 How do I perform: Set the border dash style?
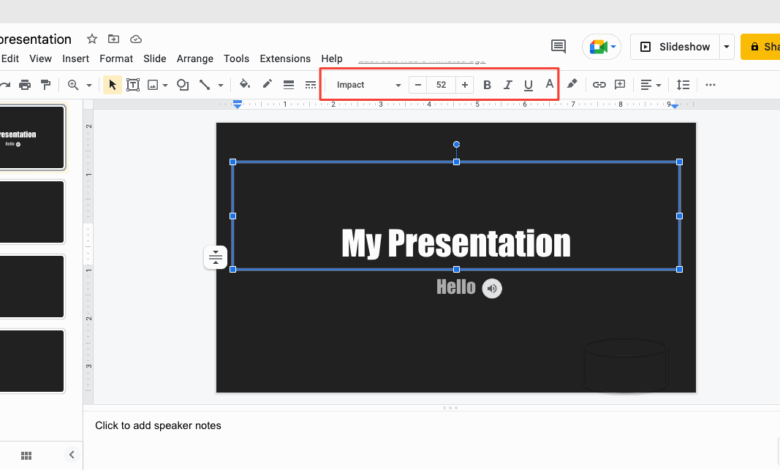[x=310, y=85]
